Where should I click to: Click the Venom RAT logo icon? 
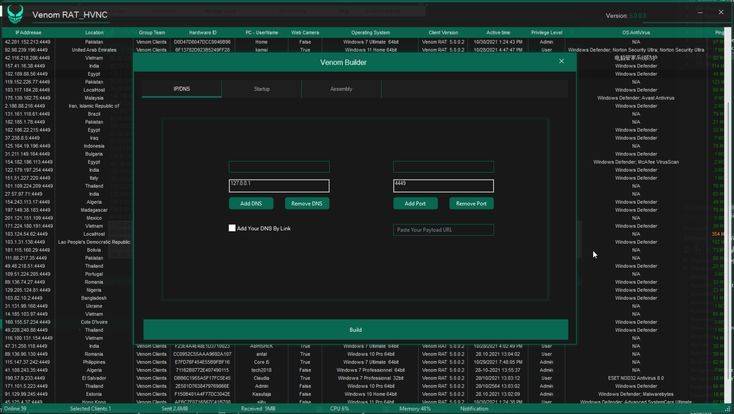(15, 14)
